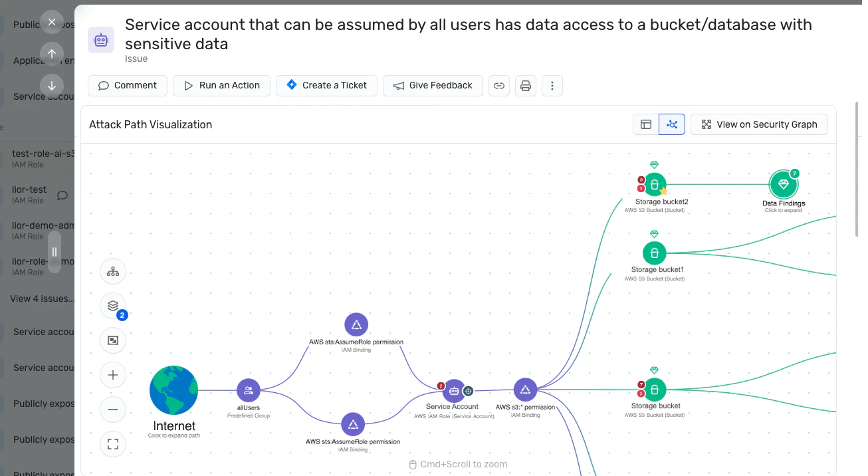Toggle the minimap image icon

(x=113, y=340)
